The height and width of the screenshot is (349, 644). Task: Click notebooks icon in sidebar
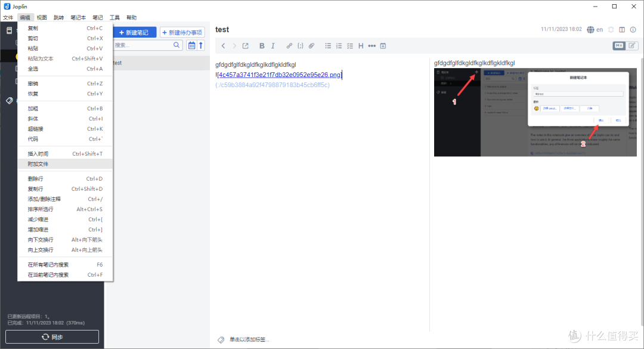point(10,30)
